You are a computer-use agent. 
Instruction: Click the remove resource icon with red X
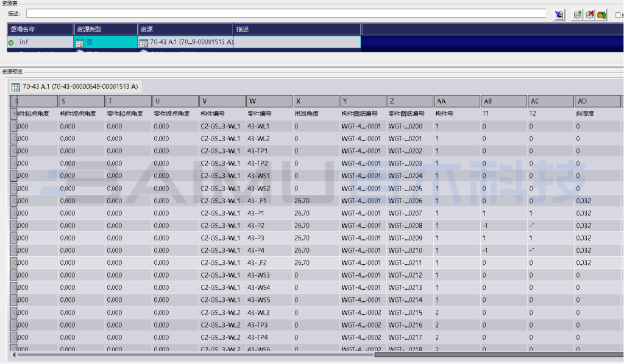tap(590, 15)
